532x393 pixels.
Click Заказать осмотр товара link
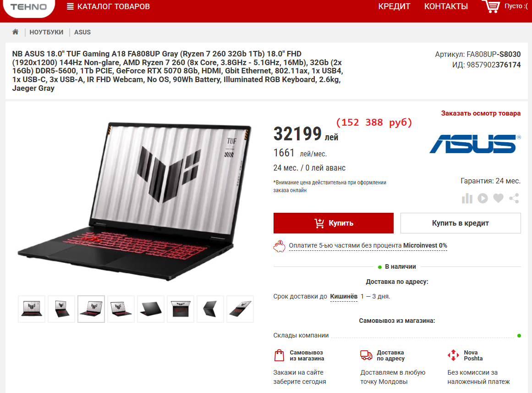coord(481,113)
